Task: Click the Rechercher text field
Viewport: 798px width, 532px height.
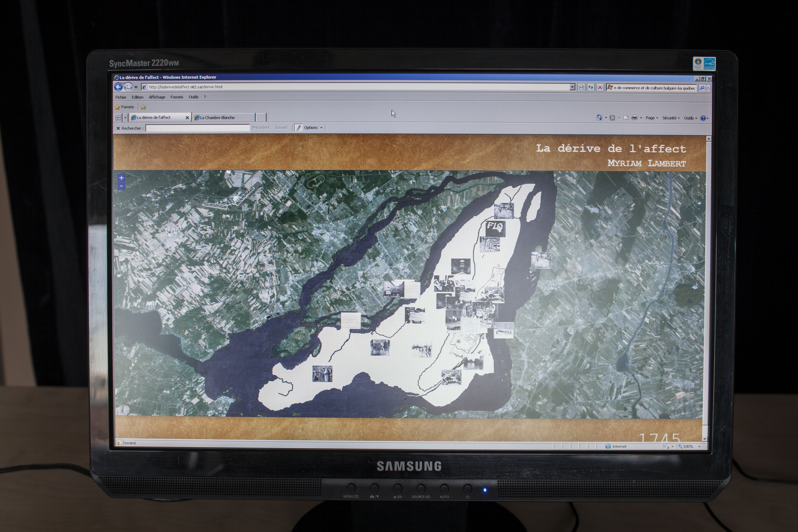Action: click(198, 128)
